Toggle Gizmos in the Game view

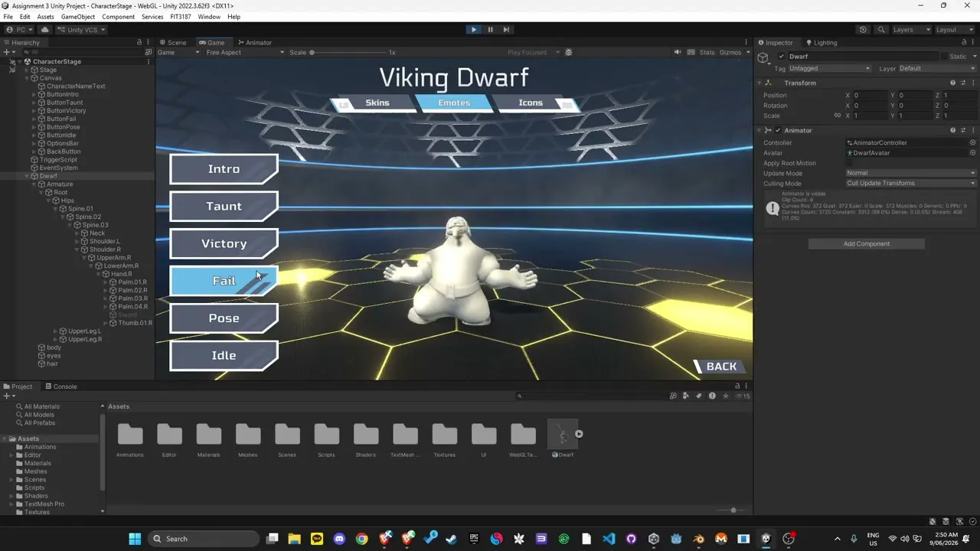point(730,53)
